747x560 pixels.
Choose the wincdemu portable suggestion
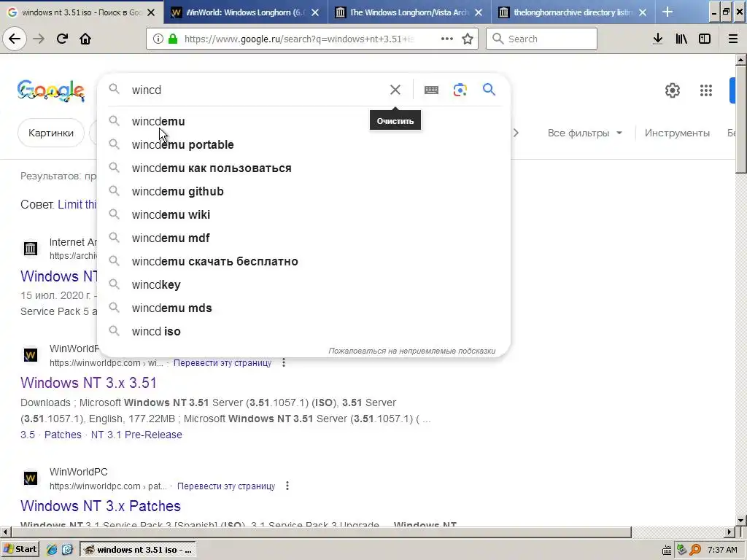(304, 145)
